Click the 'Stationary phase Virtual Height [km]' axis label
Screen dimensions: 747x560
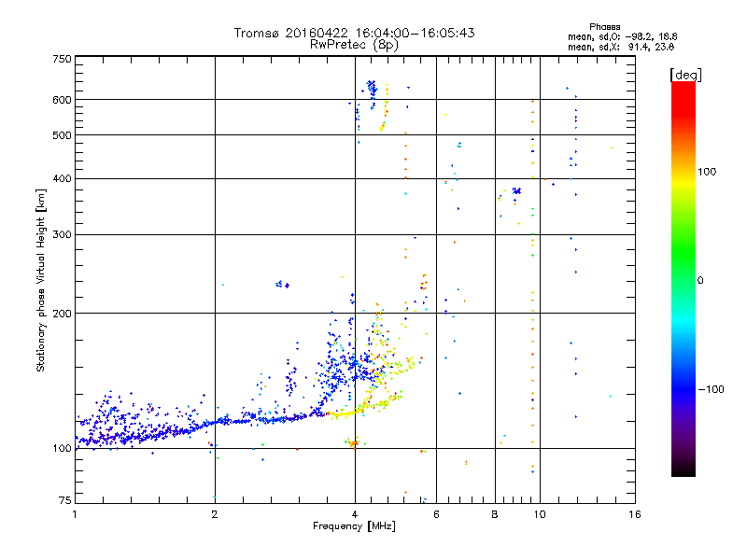[40, 281]
